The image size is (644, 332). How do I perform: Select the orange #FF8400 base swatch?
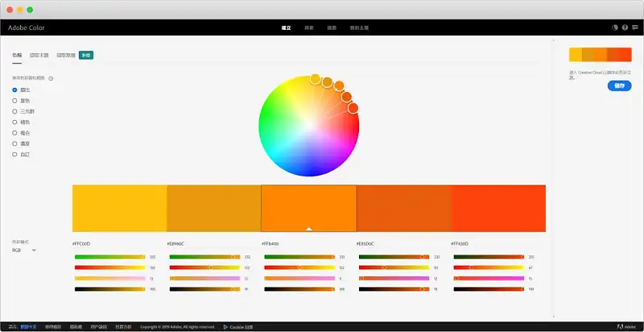pyautogui.click(x=309, y=209)
